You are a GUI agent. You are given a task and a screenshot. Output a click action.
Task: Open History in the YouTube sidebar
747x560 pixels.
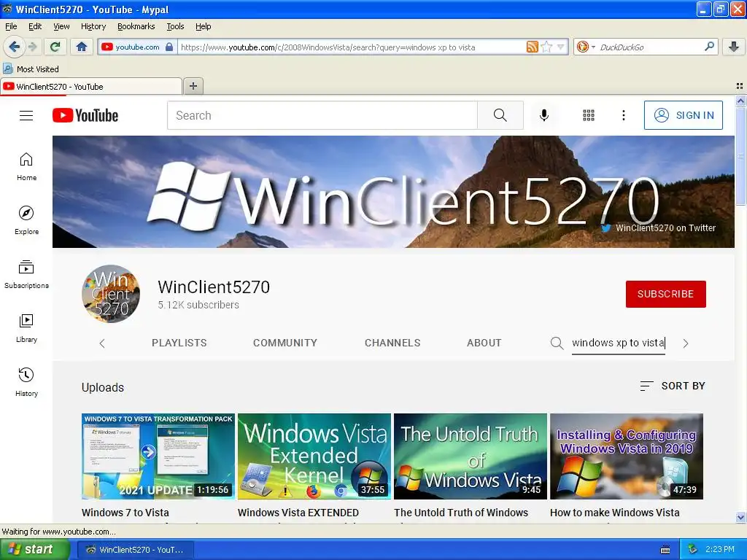click(26, 382)
